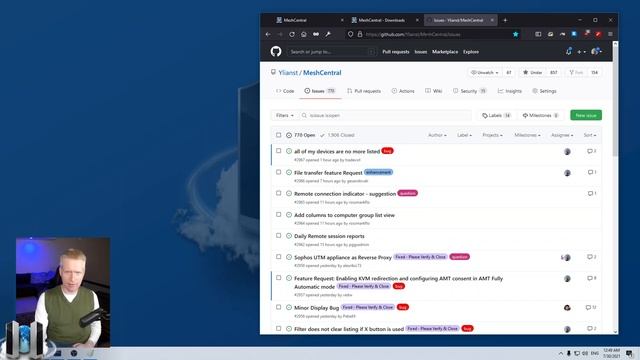Open the repository Settings tab
The width and height of the screenshot is (640, 360).
544,91
